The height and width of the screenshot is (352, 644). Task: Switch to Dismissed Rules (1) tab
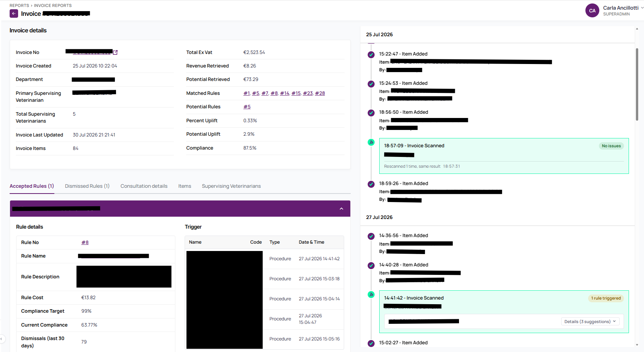pos(87,186)
